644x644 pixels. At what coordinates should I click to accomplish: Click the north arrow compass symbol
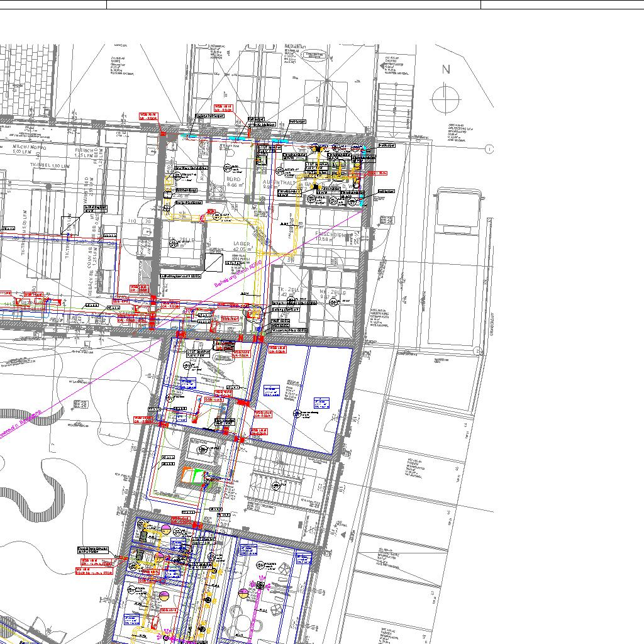(x=446, y=98)
